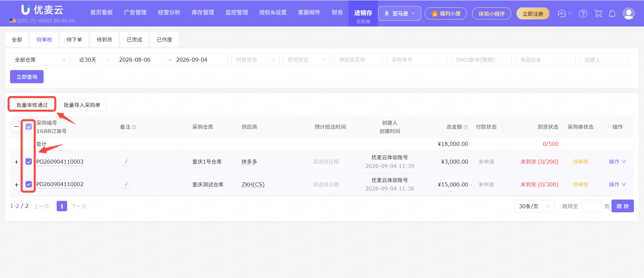644x278 pixels.
Task: Open purchase order PO260904110002 link
Action: (x=60, y=184)
